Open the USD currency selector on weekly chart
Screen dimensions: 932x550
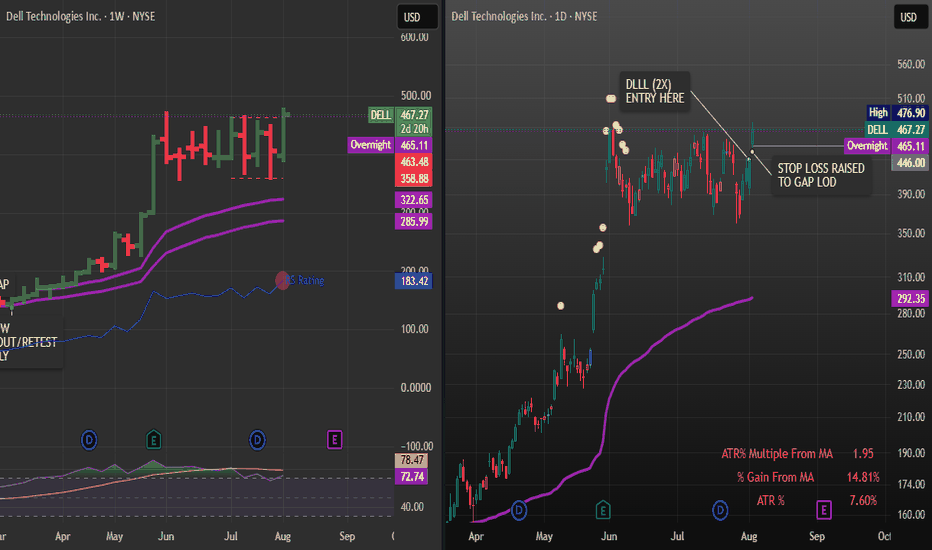[417, 17]
